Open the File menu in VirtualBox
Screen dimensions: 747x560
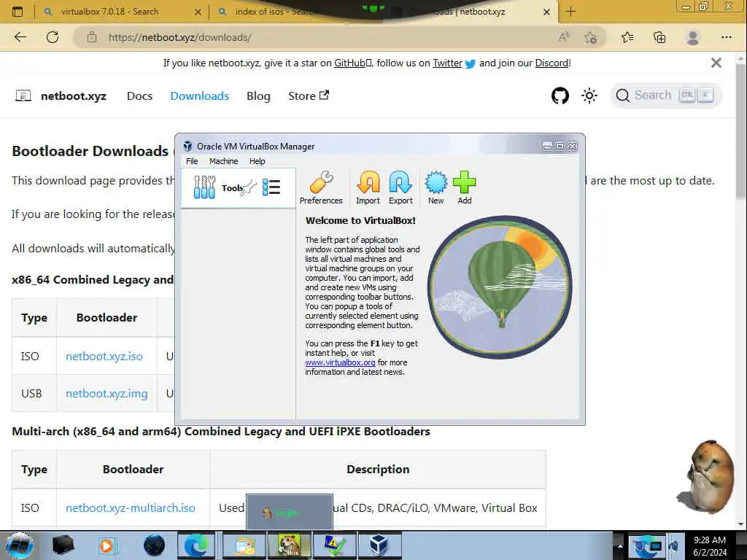pos(192,161)
